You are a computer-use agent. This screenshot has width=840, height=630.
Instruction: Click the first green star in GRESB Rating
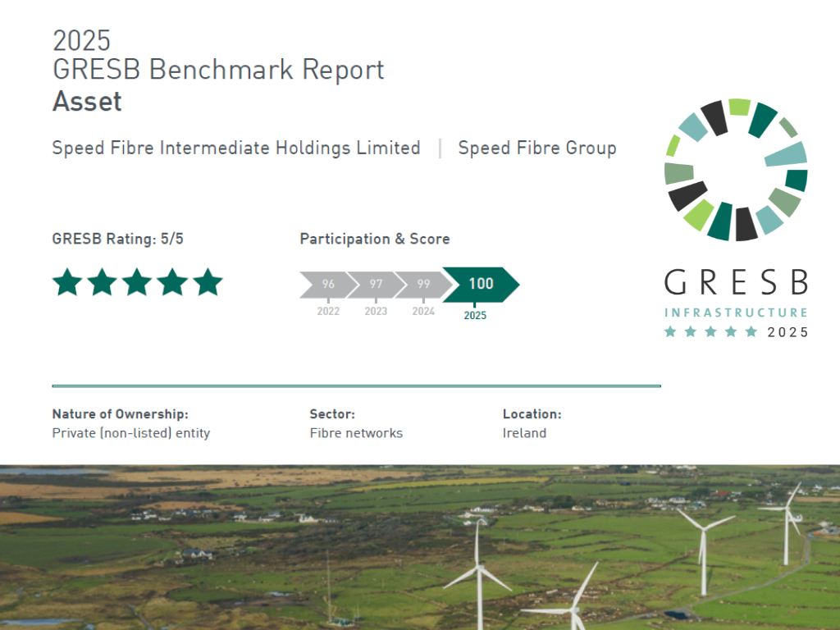[67, 282]
